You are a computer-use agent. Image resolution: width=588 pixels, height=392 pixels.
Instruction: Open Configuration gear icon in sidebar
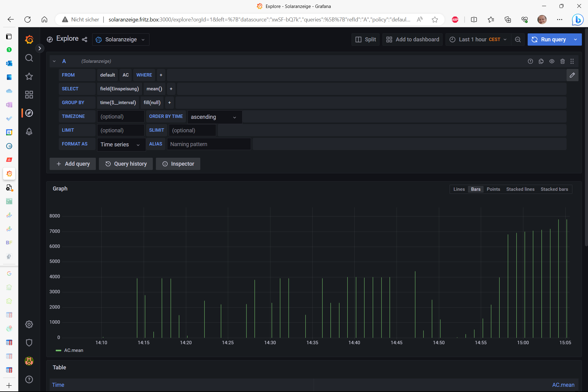tap(29, 324)
